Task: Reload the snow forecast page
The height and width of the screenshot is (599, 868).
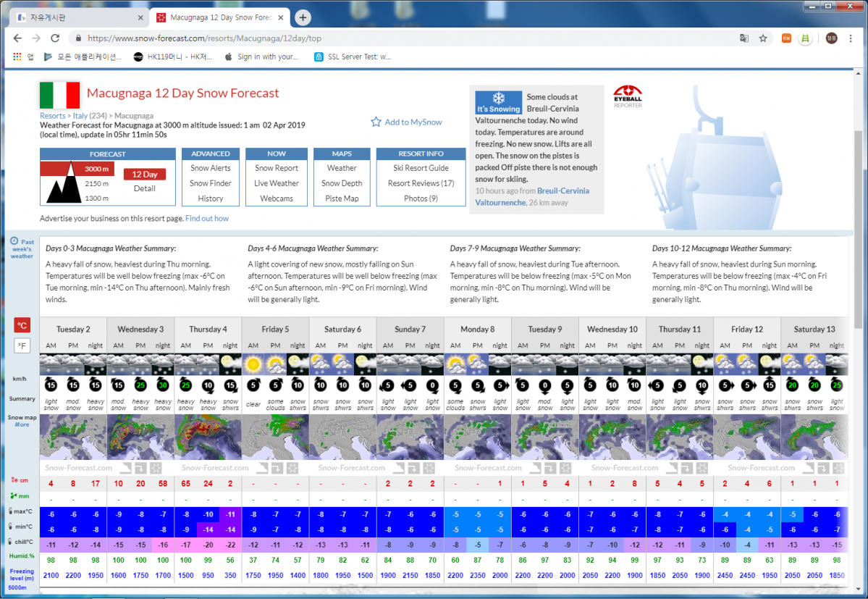Action: coord(55,38)
